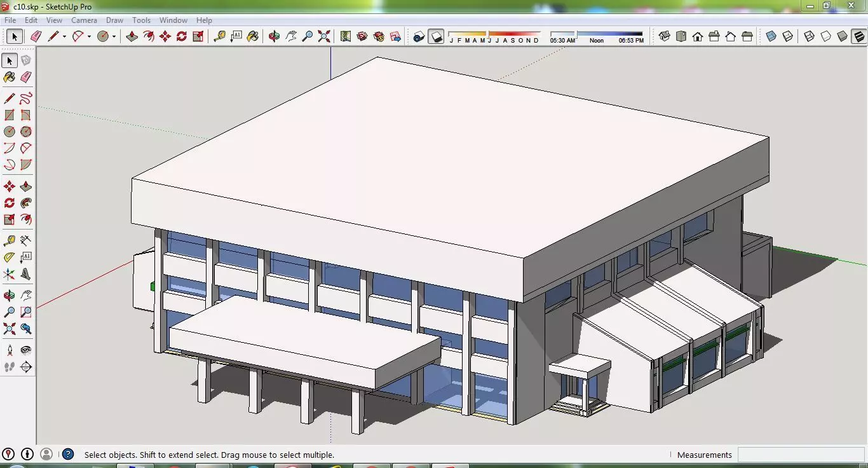Activate the Polygon tool
The width and height of the screenshot is (868, 468).
(26, 132)
